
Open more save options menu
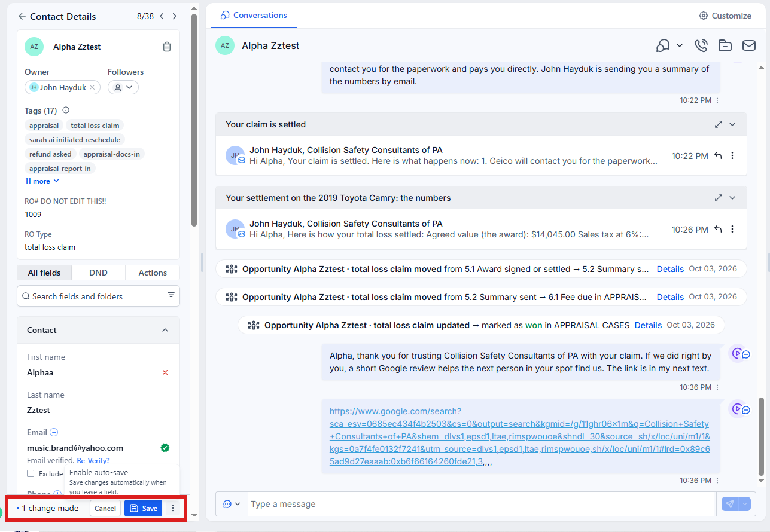point(173,509)
